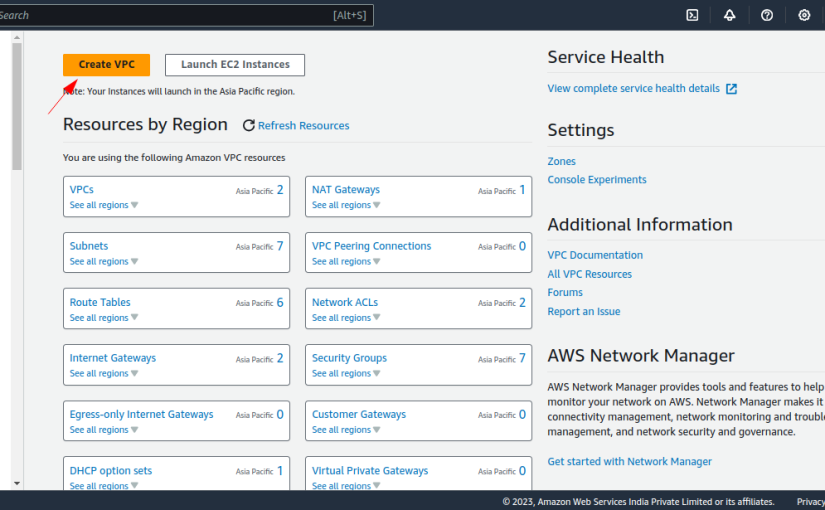The height and width of the screenshot is (510, 825).
Task: Open the Forums link
Action: click(565, 292)
